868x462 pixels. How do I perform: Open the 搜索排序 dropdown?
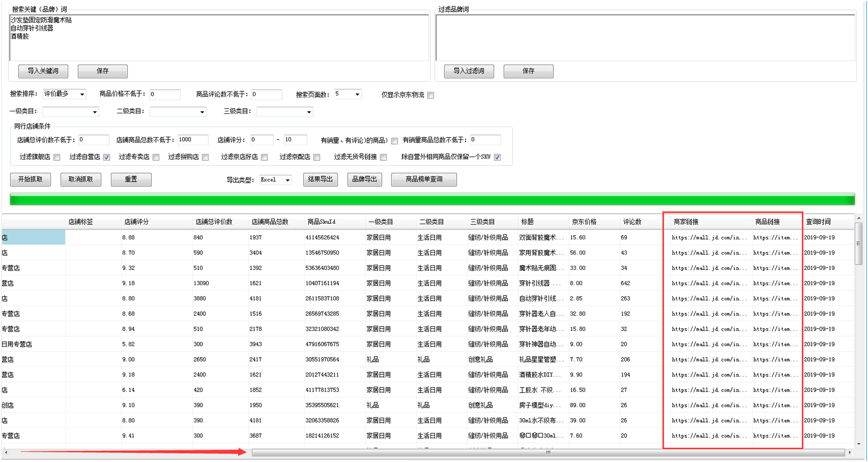coord(65,94)
